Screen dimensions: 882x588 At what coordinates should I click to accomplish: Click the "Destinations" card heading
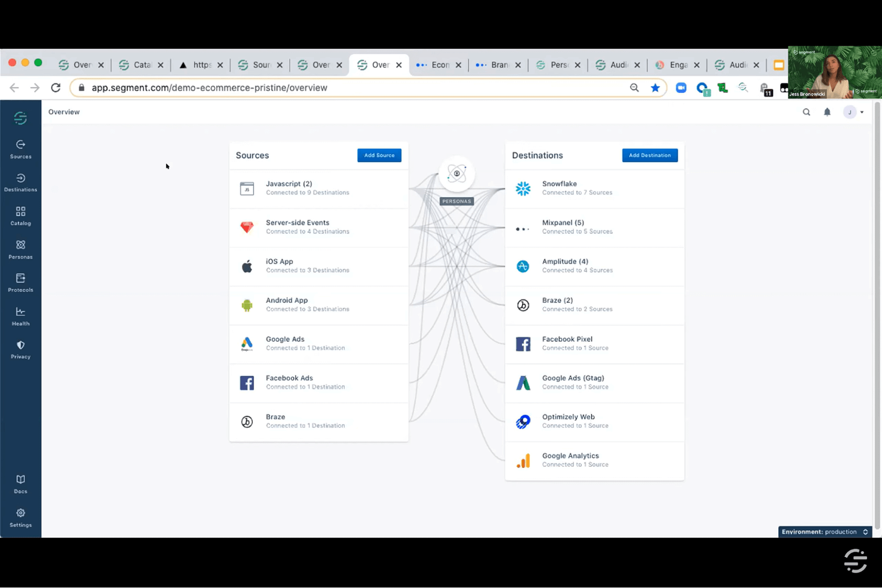pyautogui.click(x=537, y=155)
